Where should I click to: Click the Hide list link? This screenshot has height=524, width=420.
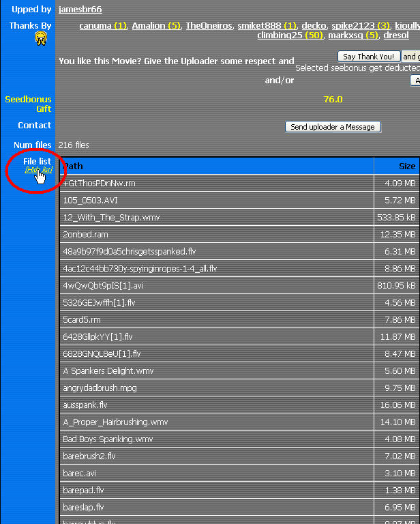point(39,170)
